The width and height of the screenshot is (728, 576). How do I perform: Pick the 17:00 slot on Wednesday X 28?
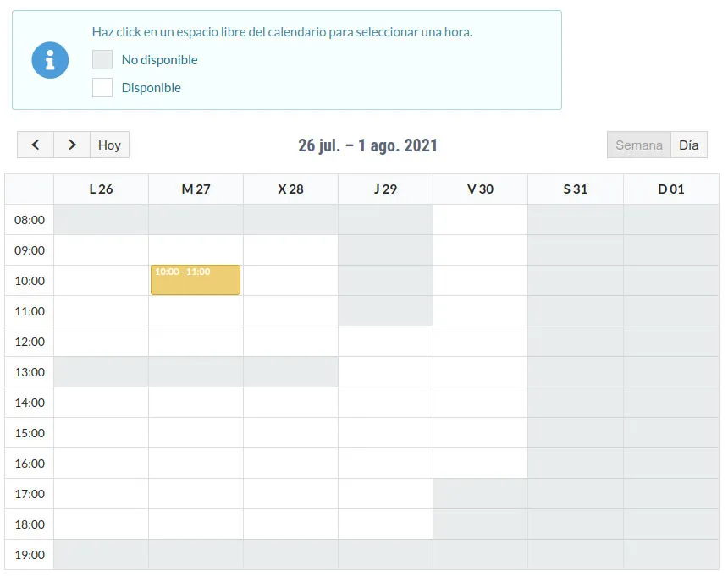(x=290, y=493)
